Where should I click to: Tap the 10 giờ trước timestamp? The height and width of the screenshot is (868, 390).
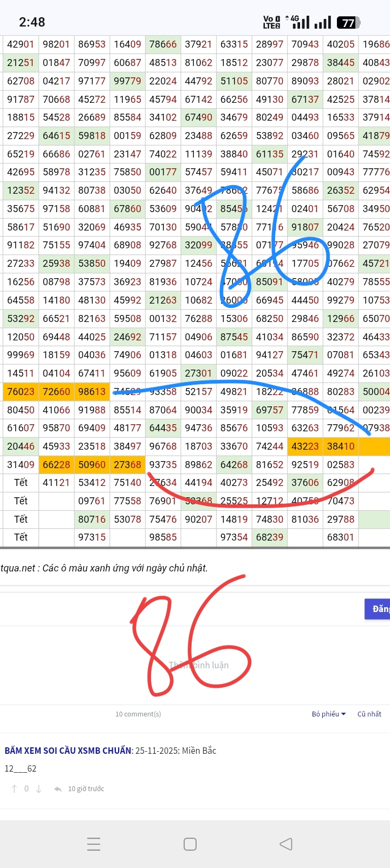(x=86, y=789)
